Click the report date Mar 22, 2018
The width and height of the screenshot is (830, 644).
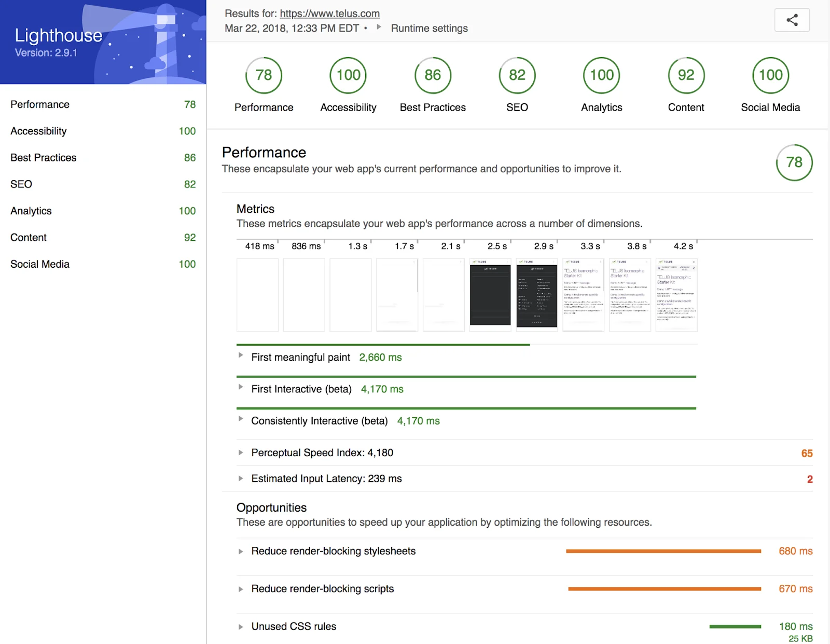click(292, 28)
